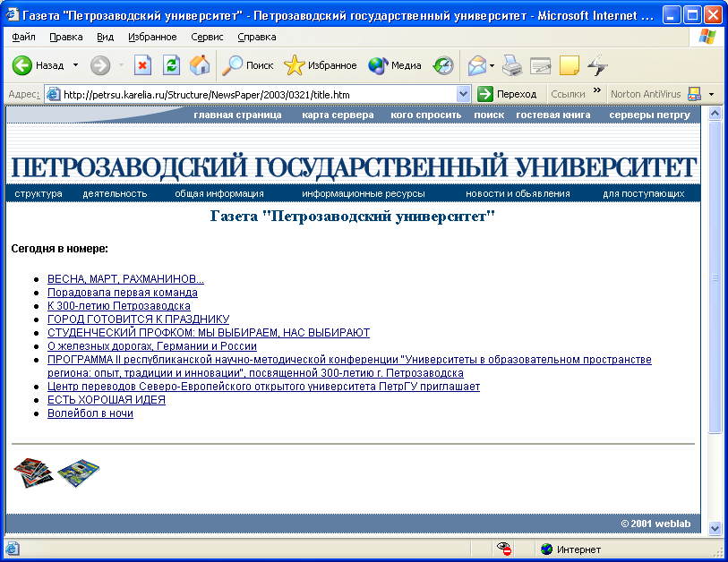Open the Media globe toolbar button
The width and height of the screenshot is (728, 562).
(395, 65)
